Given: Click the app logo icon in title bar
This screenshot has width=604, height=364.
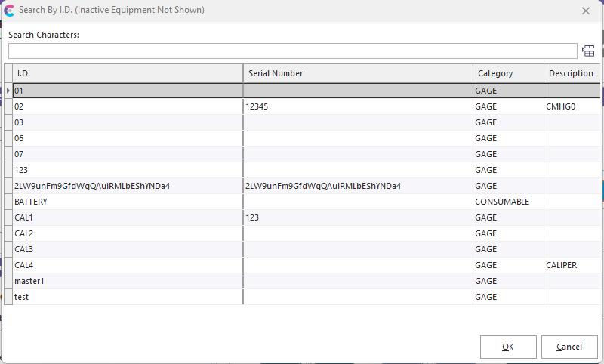Looking at the screenshot, I should (9, 11).
